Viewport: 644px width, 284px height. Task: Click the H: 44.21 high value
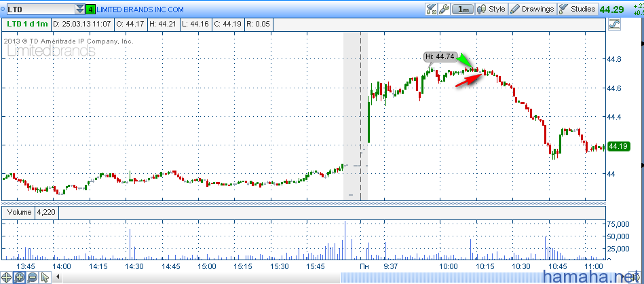(163, 24)
